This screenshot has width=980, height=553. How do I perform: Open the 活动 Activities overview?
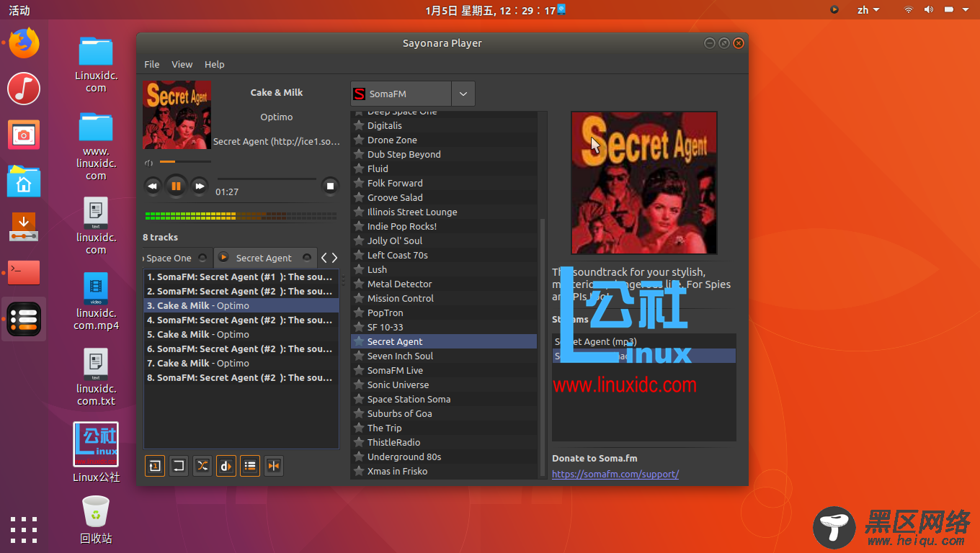tap(19, 10)
